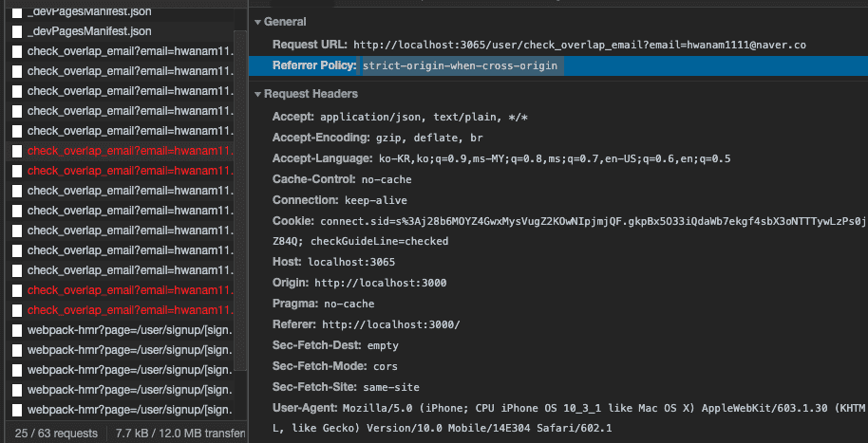Click the file icon of the first red check_overlap_email request
Viewport: 868px width, 443px height.
pyautogui.click(x=17, y=151)
